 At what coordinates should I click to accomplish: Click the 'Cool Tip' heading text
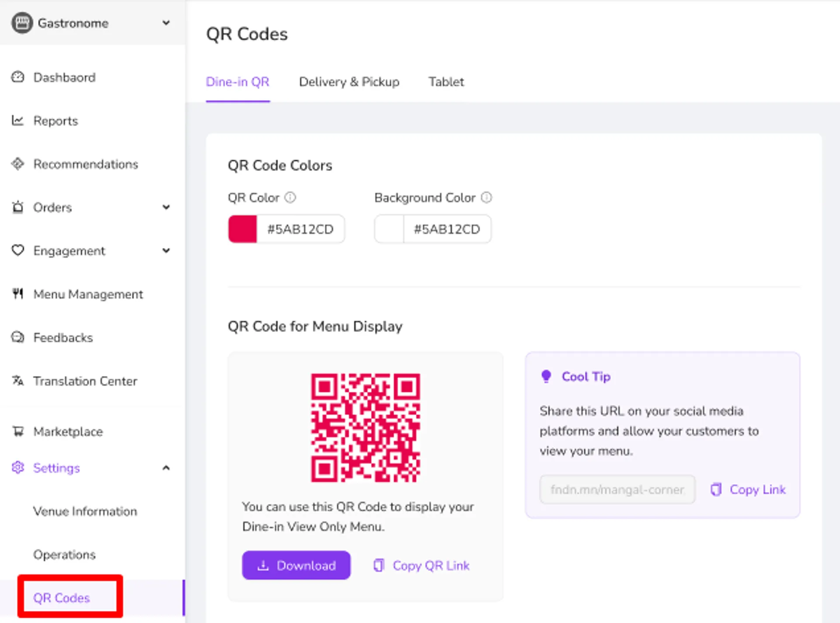coord(586,376)
